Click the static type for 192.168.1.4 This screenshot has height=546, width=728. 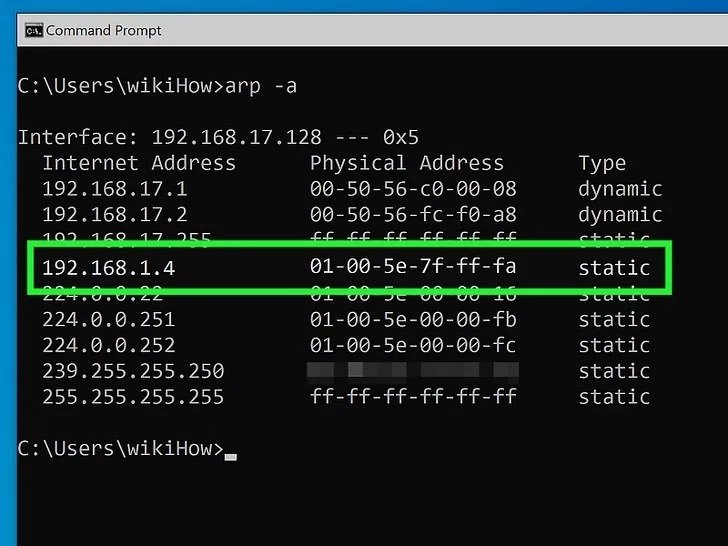pyautogui.click(x=614, y=268)
